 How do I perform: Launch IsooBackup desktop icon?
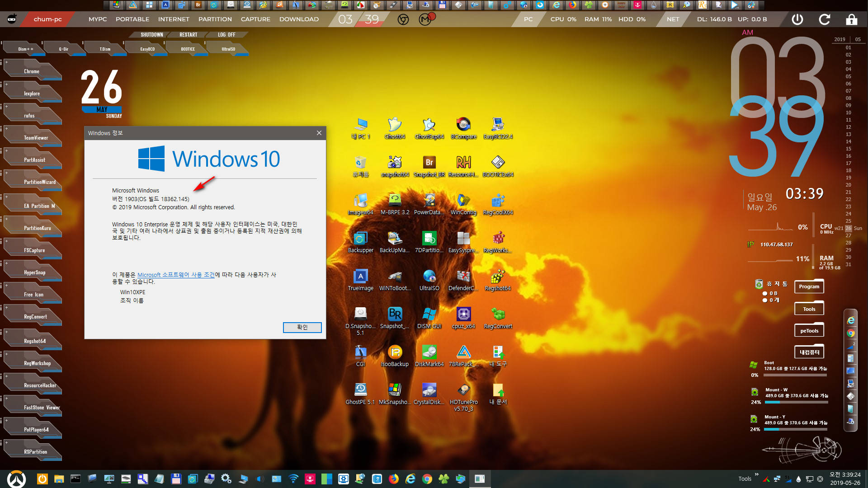tap(395, 356)
